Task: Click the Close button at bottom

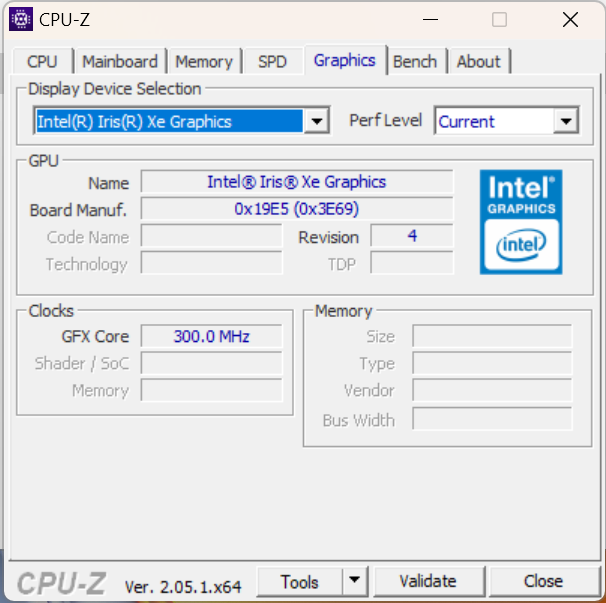Action: [543, 581]
